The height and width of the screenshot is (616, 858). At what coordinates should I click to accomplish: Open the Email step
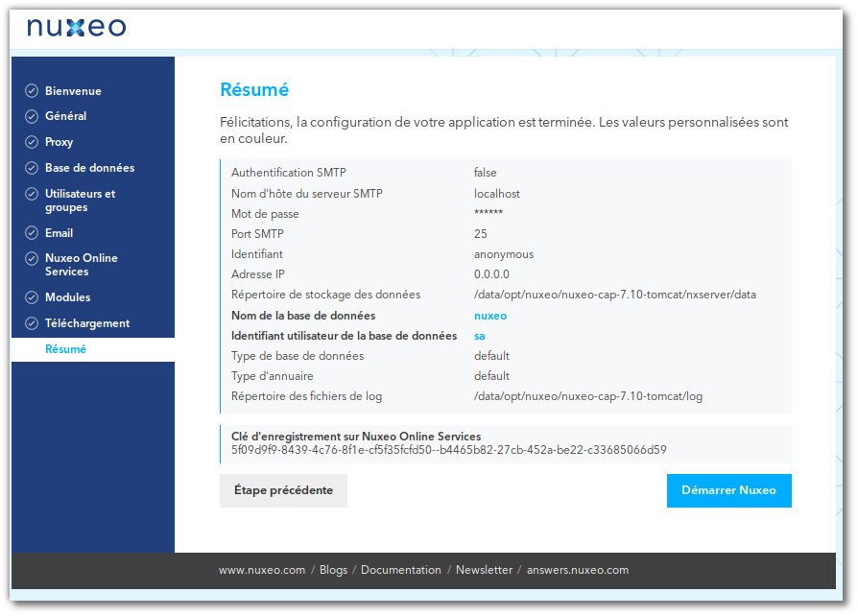pos(59,233)
